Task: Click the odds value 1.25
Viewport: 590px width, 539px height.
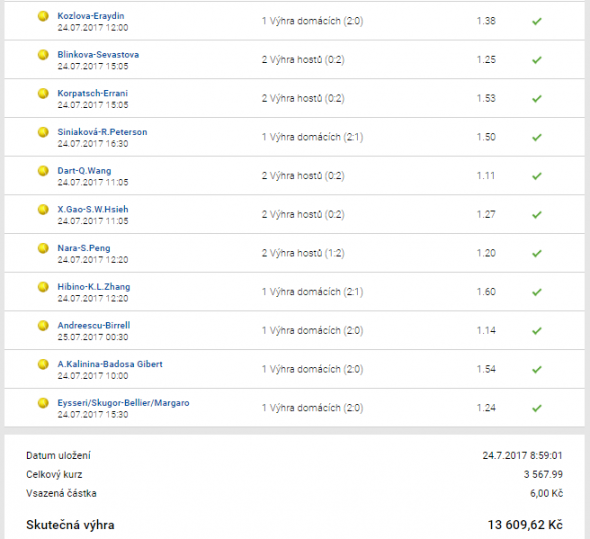Action: [486, 60]
